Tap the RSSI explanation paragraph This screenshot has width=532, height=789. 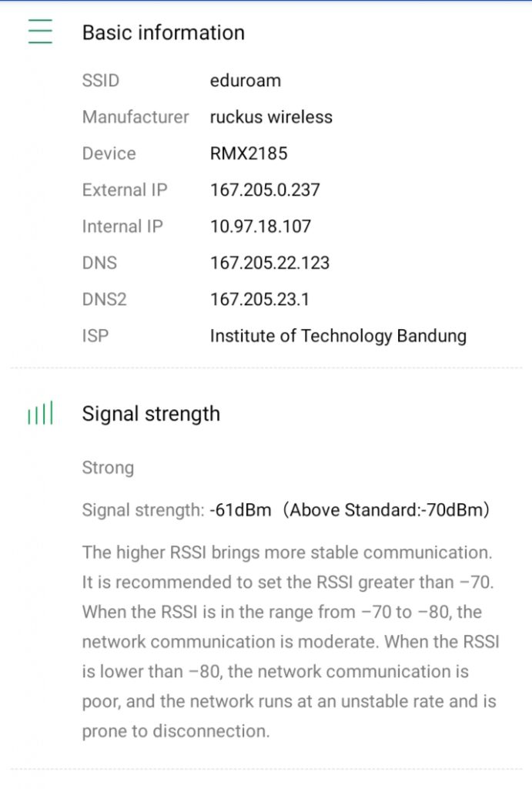(x=289, y=641)
